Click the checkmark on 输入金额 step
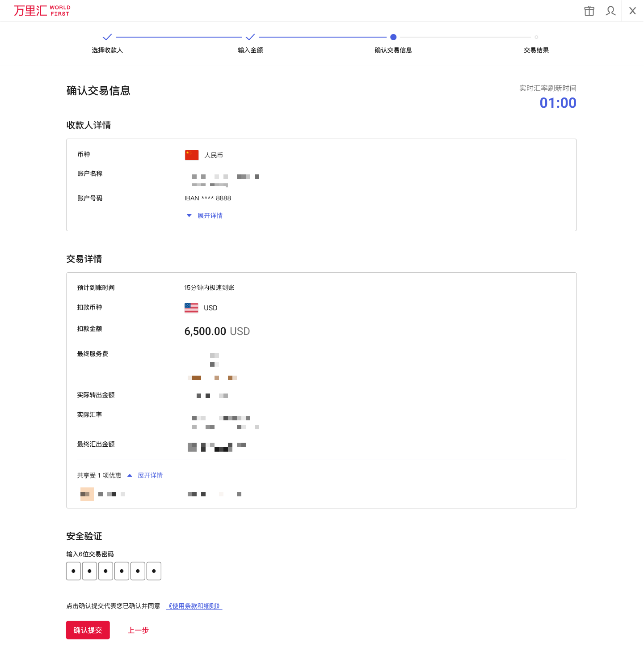Screen dimensions: 644x656 (x=250, y=37)
